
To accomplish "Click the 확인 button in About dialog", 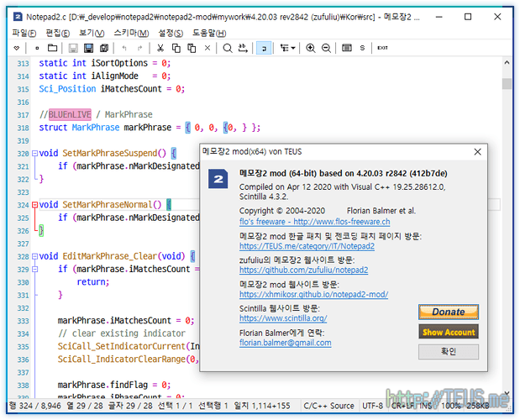I will (449, 351).
